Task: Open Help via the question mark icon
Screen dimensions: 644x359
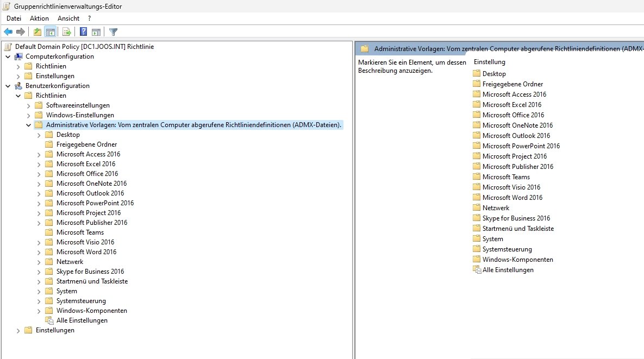Action: (83, 32)
